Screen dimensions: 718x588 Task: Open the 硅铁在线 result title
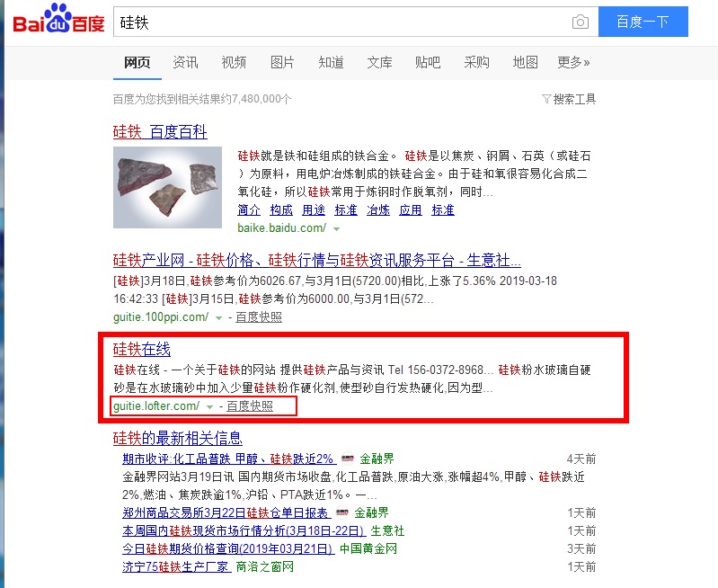141,349
